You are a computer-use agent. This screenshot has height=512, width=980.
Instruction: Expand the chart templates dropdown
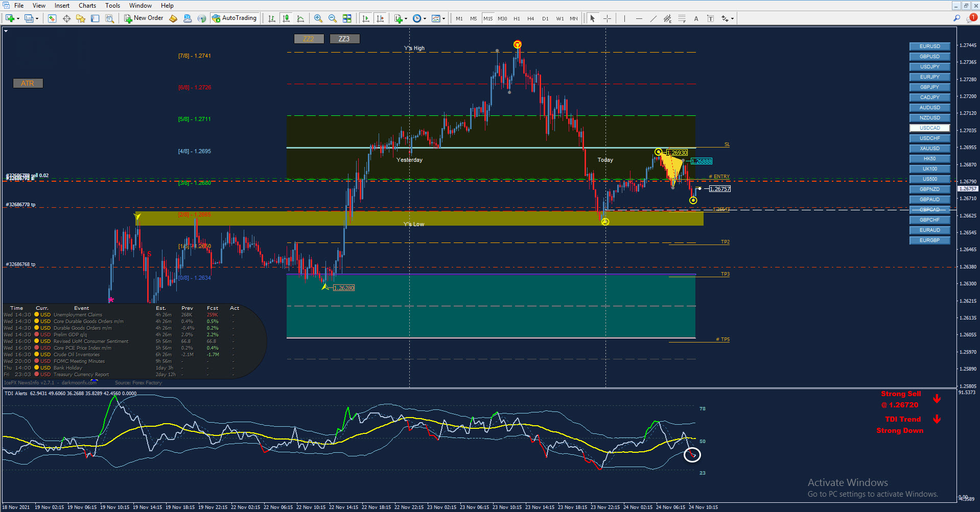[x=444, y=19]
